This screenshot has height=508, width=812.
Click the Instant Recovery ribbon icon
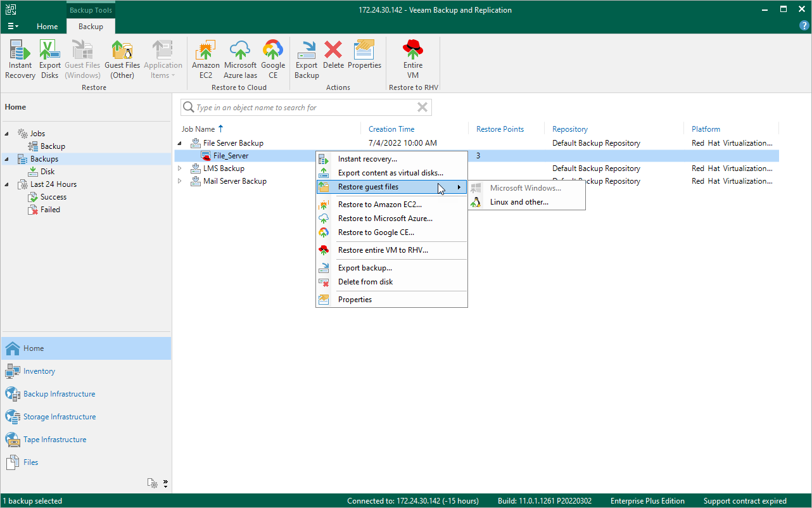pos(20,60)
